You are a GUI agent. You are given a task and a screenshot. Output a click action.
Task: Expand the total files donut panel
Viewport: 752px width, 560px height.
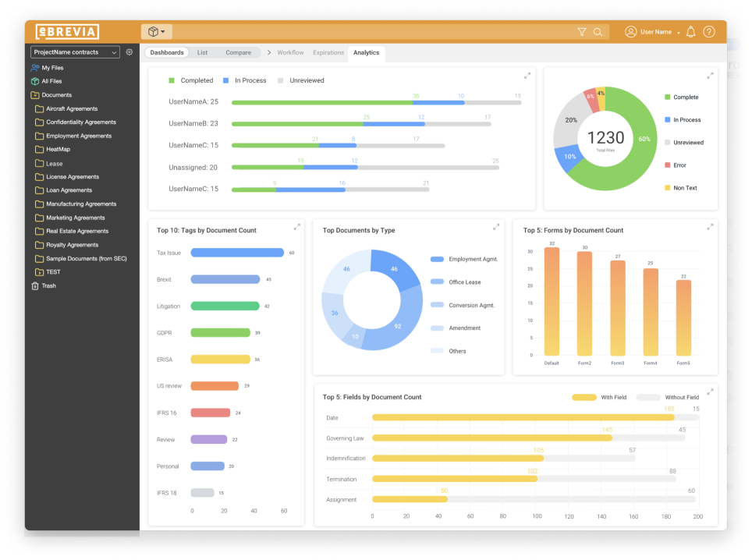[x=710, y=76]
